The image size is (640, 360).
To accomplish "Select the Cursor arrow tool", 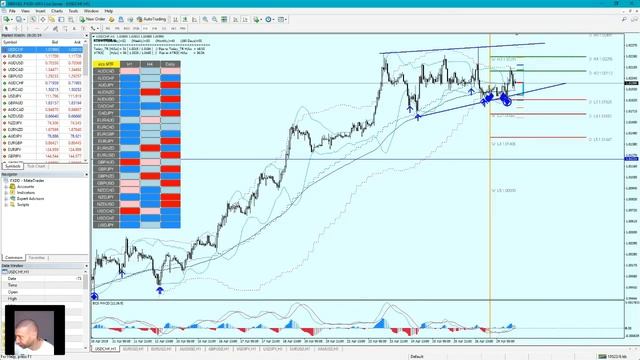I will point(6,29).
